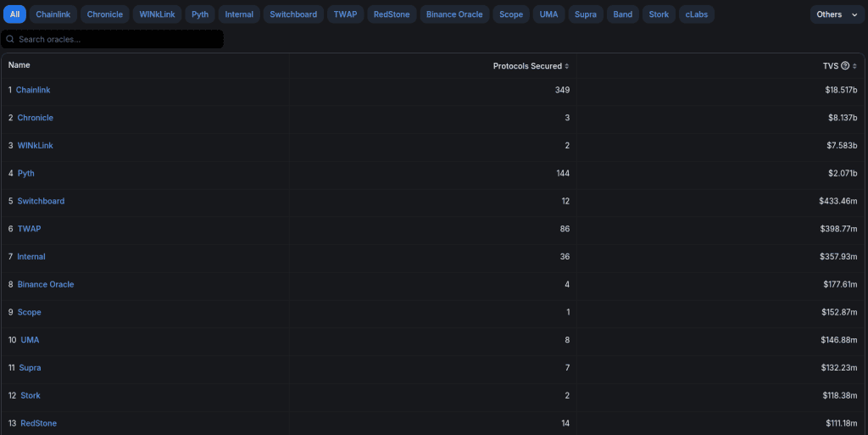The image size is (868, 435).
Task: Open TWAP link in table
Action: pos(30,229)
